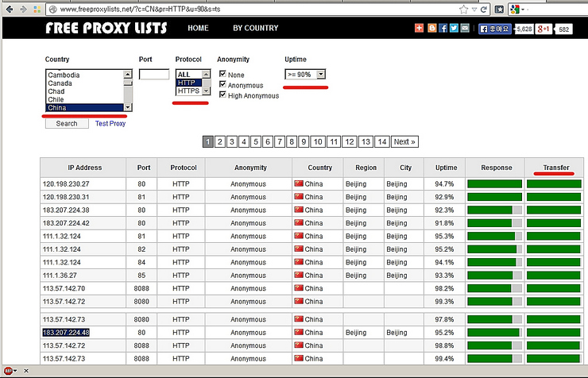Go to results page 2
The height and width of the screenshot is (378, 588).
[x=220, y=141]
